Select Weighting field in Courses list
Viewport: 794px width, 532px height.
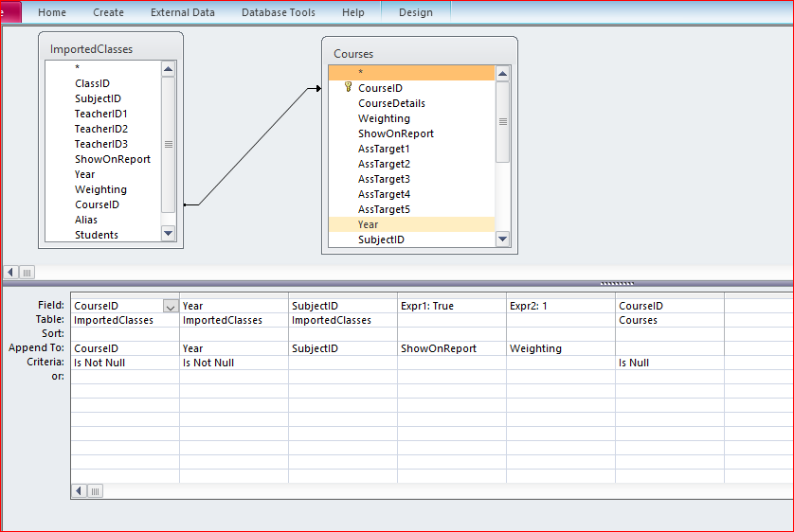411,118
